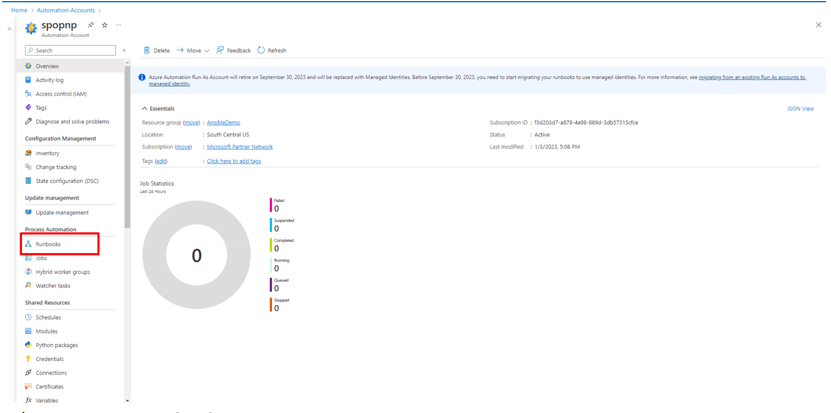Open JSON View link
This screenshot has height=413, width=831.
[800, 109]
